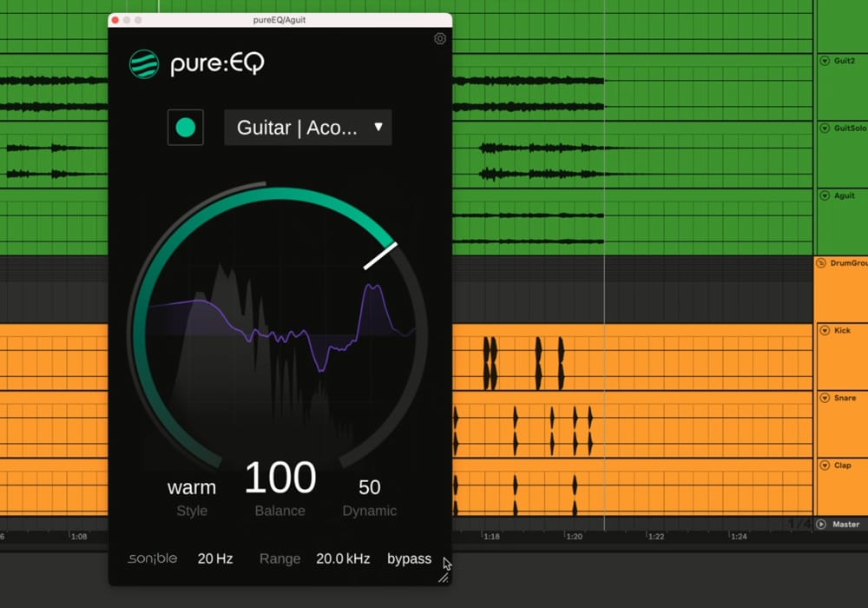The width and height of the screenshot is (868, 608).
Task: Jump to the 1:24 timeline marker
Action: [739, 536]
